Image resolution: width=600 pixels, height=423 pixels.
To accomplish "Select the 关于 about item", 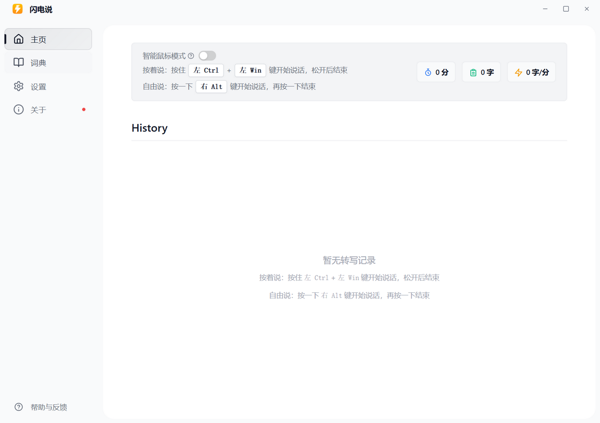I will tap(38, 110).
